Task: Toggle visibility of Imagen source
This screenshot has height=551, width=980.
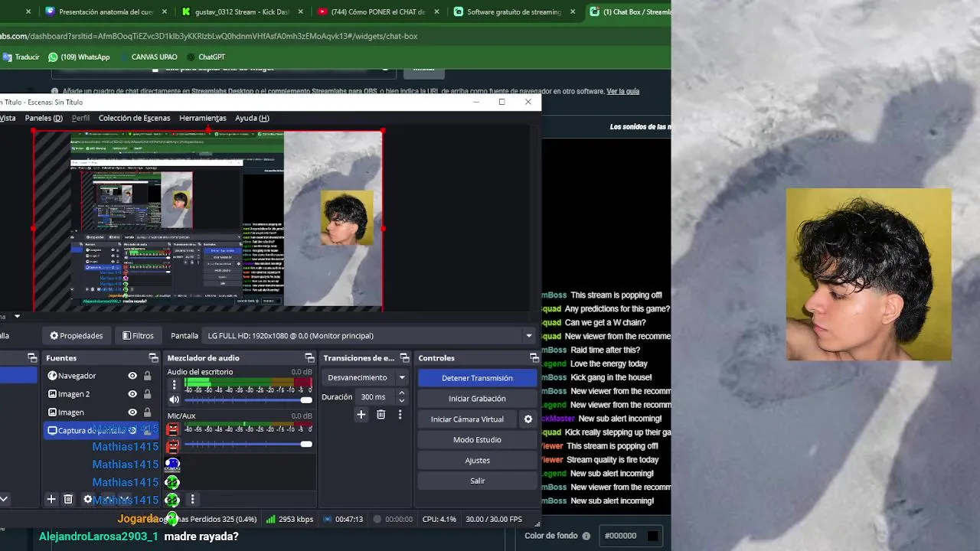Action: pyautogui.click(x=132, y=412)
